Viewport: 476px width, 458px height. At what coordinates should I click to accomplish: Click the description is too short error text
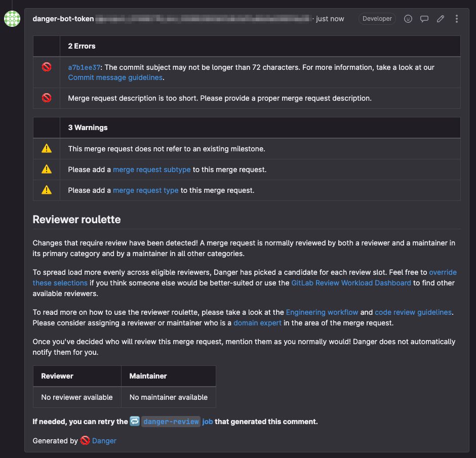click(x=220, y=98)
